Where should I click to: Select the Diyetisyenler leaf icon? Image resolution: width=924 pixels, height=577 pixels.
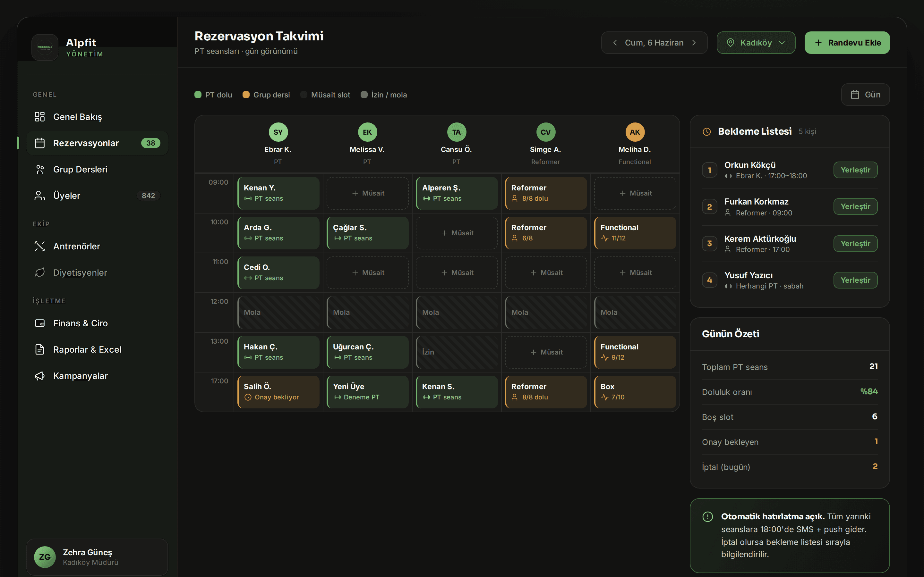[x=40, y=272]
